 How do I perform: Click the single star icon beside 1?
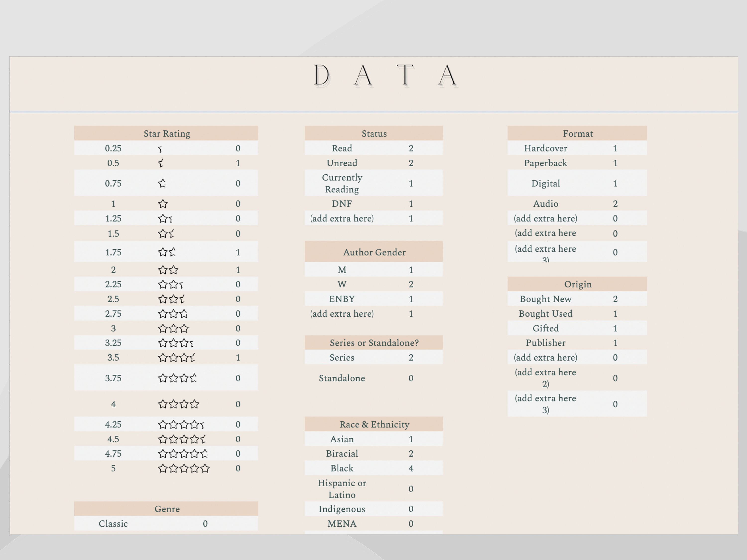(163, 204)
